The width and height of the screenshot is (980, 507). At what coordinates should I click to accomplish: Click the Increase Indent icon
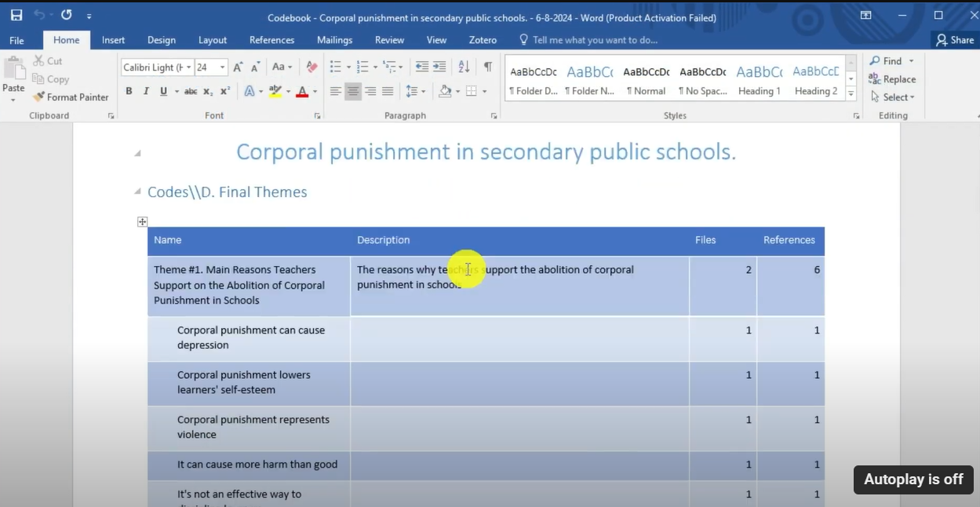[x=439, y=67]
